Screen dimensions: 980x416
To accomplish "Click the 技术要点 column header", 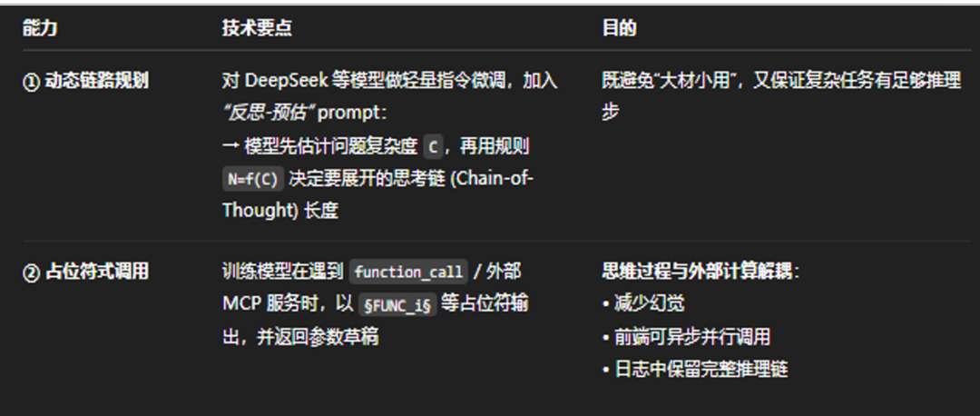I will click(256, 28).
